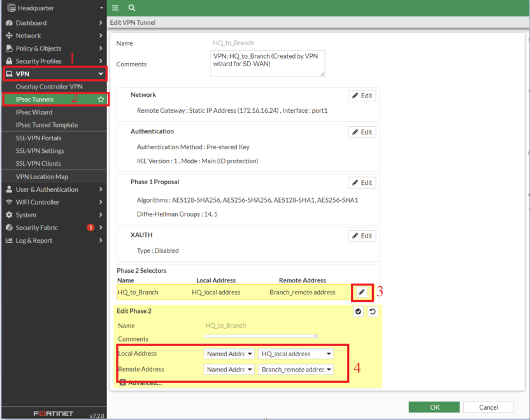The height and width of the screenshot is (420, 530).
Task: Click the Remote Address column header
Action: tap(303, 280)
